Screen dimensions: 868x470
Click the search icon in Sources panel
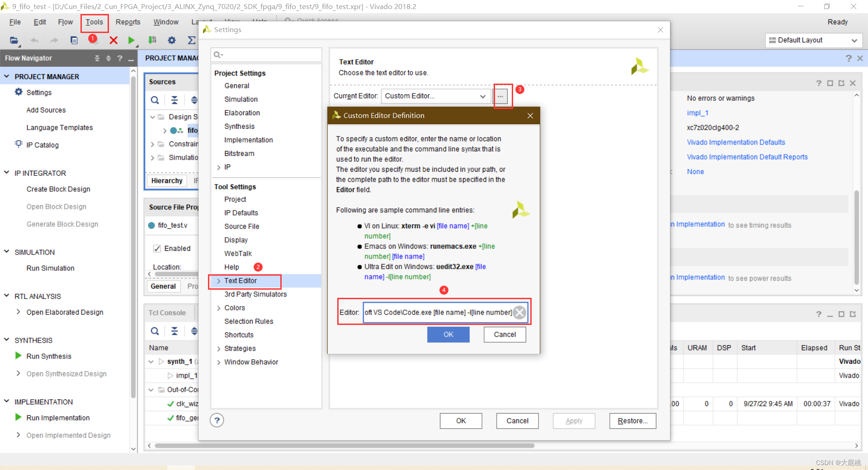pyautogui.click(x=155, y=100)
